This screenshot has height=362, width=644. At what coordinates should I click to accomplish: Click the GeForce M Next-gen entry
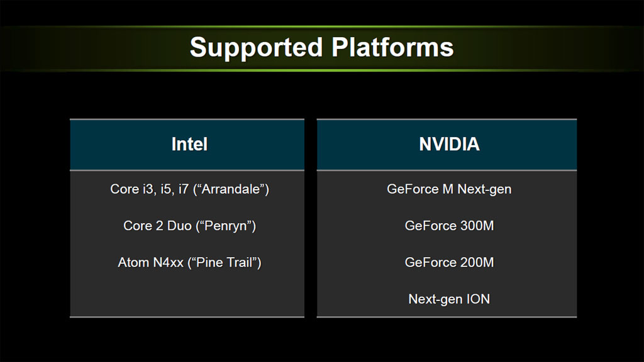pyautogui.click(x=449, y=189)
